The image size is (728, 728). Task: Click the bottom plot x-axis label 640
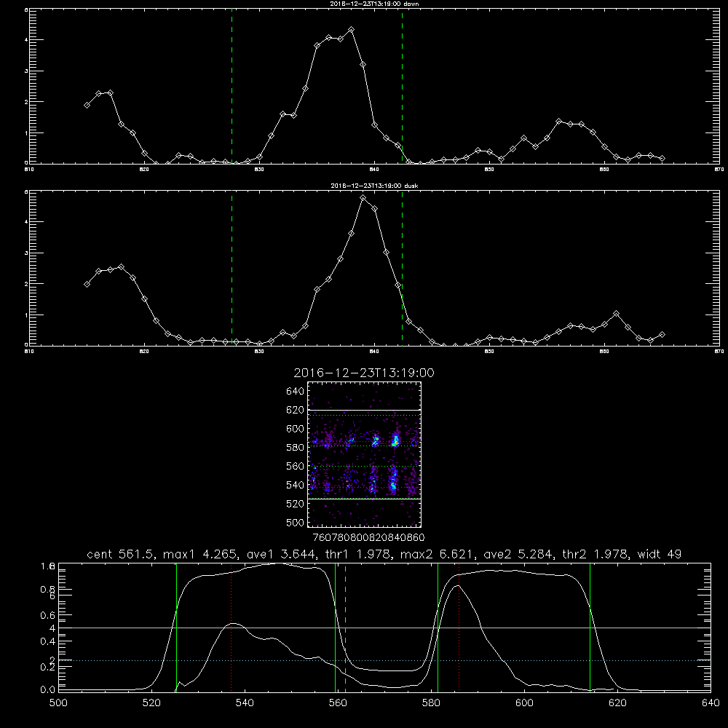(711, 703)
